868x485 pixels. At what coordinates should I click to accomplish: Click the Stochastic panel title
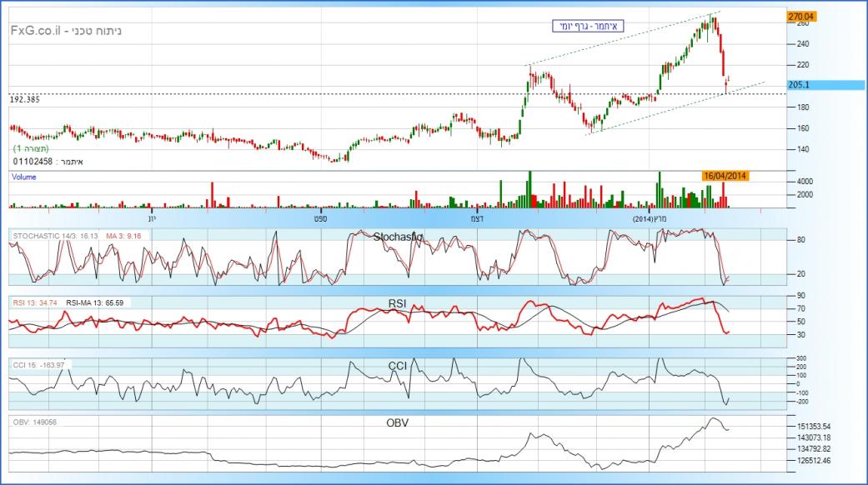click(399, 237)
